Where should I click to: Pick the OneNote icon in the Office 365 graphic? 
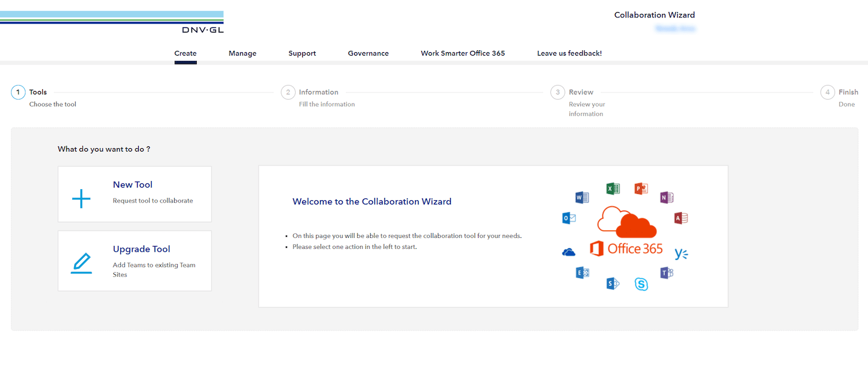[667, 197]
